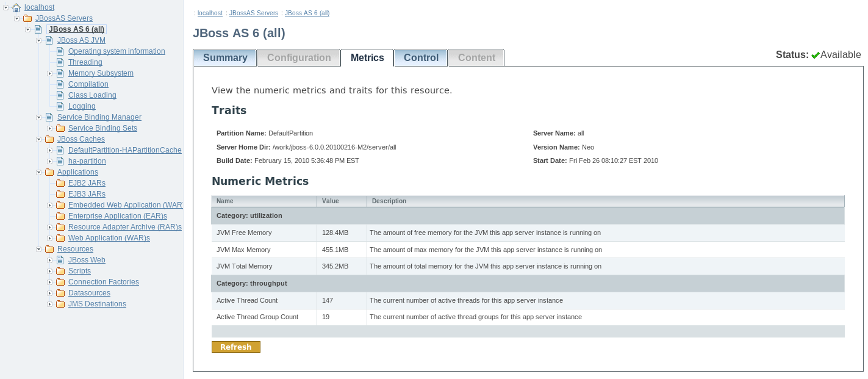Sort metrics by the Value column header
This screenshot has width=868, height=379.
331,201
